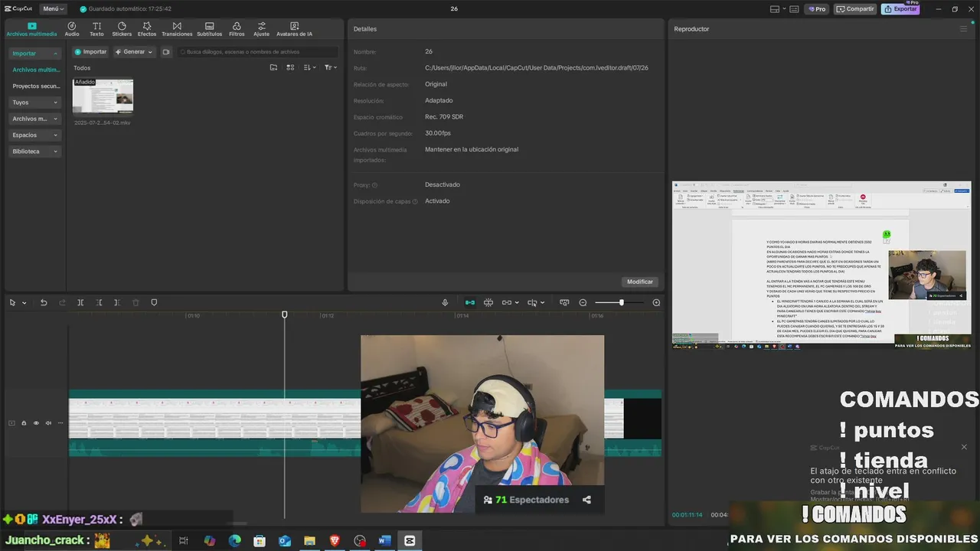Zoom out the timeline
Screen dimensions: 980x551
click(583, 302)
